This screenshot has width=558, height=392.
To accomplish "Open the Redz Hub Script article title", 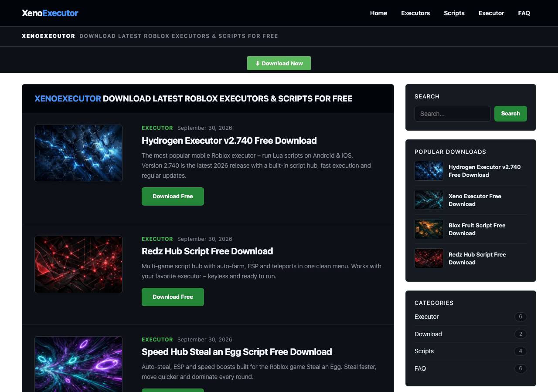I will pos(208,251).
